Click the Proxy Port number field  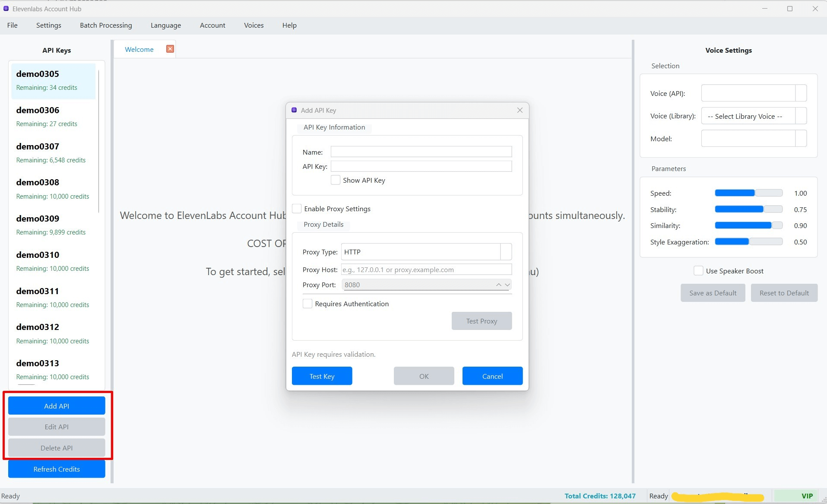click(418, 285)
